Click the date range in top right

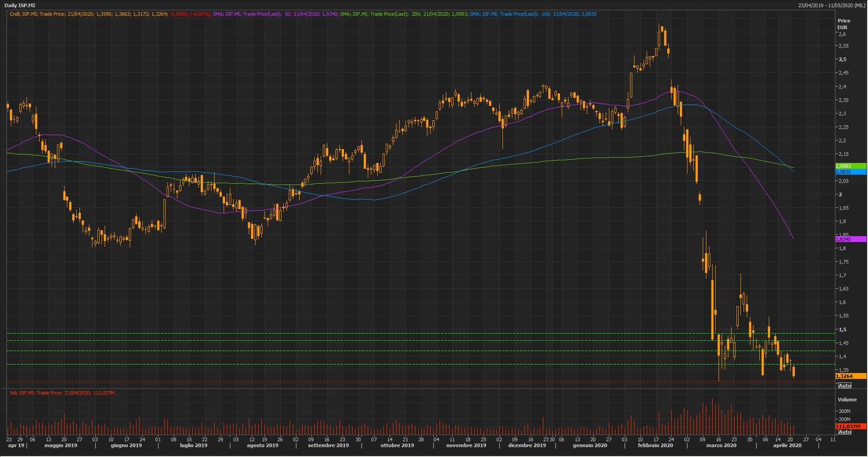(831, 5)
